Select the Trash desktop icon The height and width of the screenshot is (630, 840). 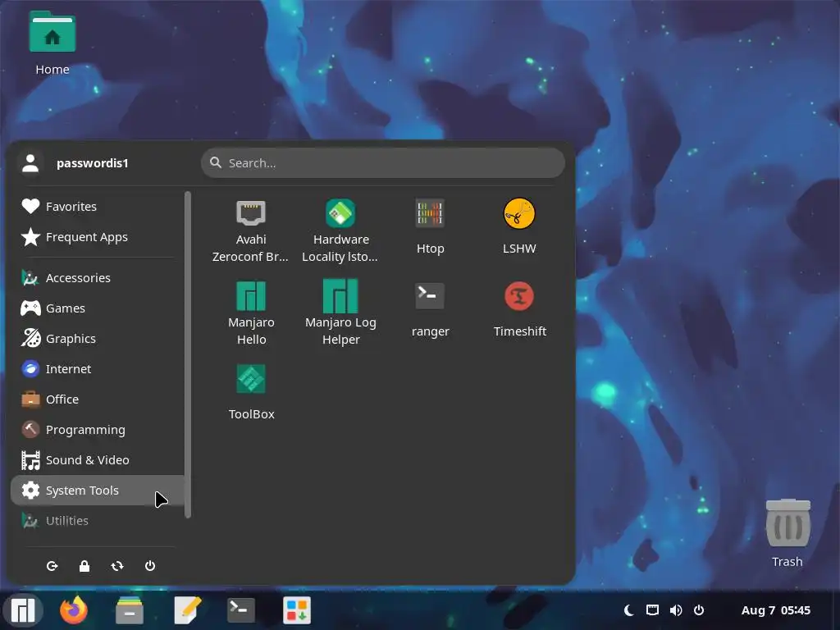[787, 533]
